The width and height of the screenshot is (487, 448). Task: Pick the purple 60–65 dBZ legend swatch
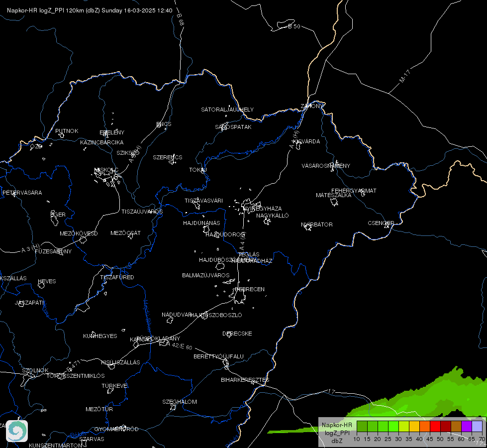467,427
